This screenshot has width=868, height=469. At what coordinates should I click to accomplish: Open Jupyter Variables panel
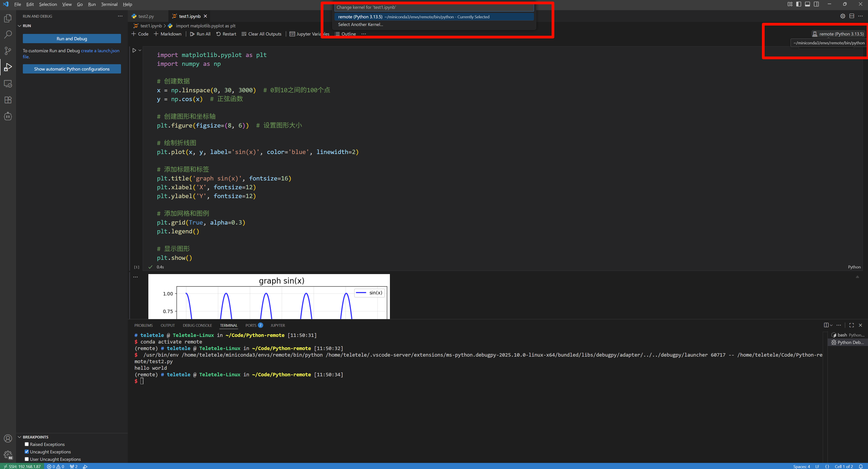[309, 34]
